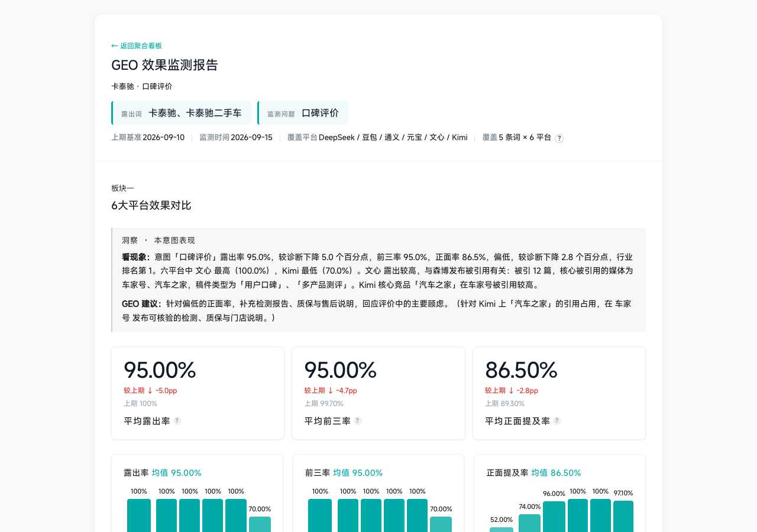Click the heading 6大平台效果对比

151,206
